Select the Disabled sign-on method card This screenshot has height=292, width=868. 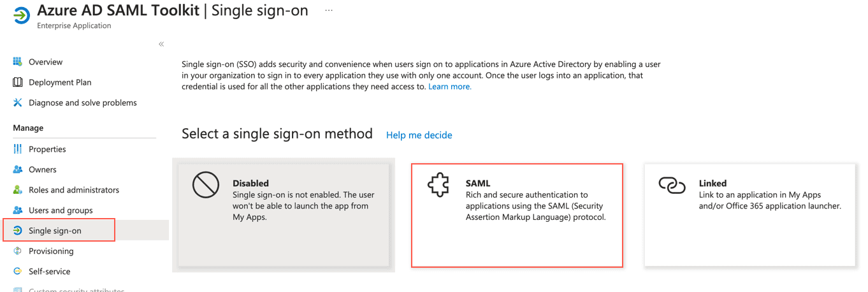tap(284, 215)
